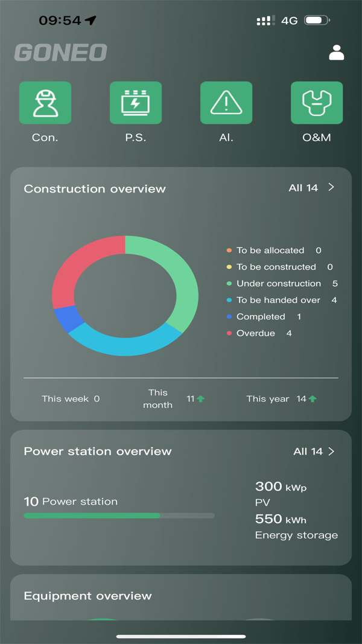Tap the green arrow beside This month
This screenshot has width=362, height=644.
[x=200, y=399]
